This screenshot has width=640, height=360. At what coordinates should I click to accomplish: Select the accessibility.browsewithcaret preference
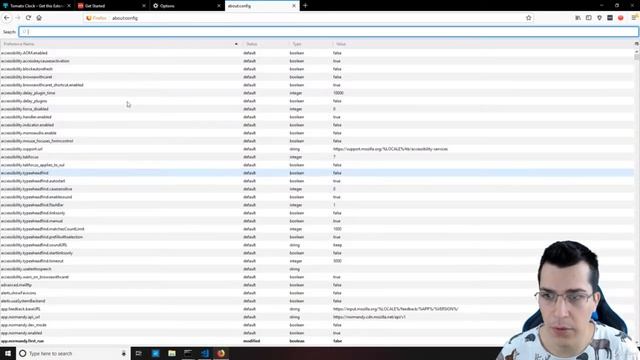[317, 77]
